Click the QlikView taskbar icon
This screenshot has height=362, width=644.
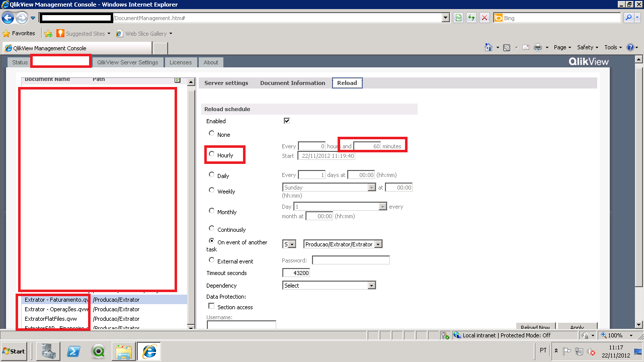point(98,351)
